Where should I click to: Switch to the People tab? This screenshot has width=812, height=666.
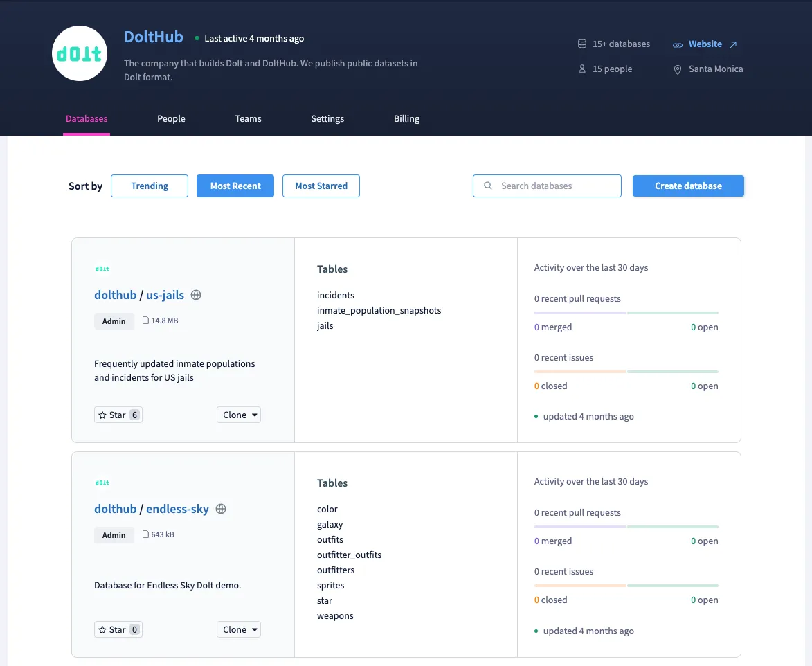171,118
